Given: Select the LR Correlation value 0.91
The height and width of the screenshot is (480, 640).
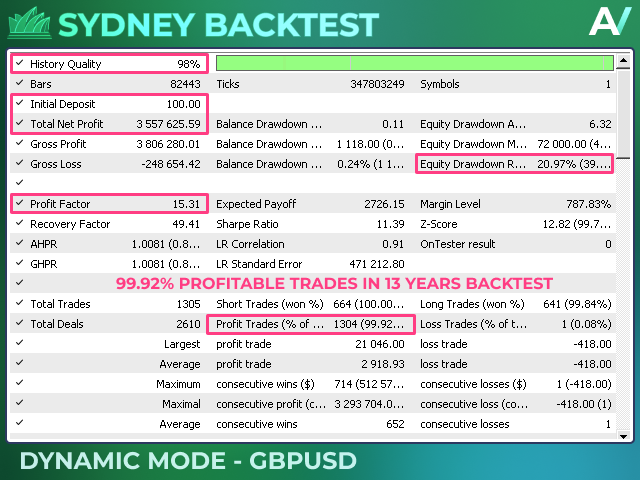Looking at the screenshot, I should pos(393,244).
